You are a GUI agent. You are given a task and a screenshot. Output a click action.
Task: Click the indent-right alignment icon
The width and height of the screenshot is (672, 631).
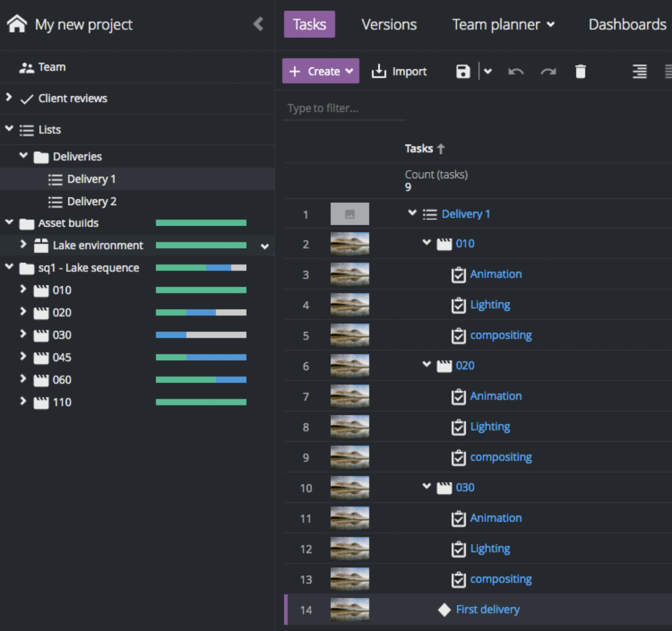tap(639, 72)
